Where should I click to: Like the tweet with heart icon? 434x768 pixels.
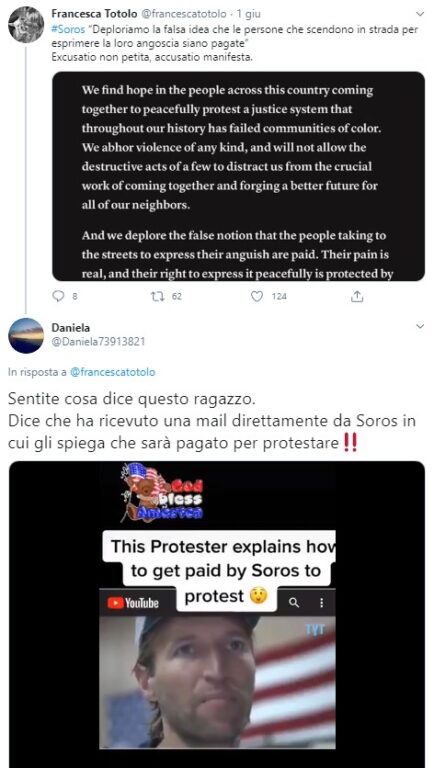pyautogui.click(x=257, y=296)
